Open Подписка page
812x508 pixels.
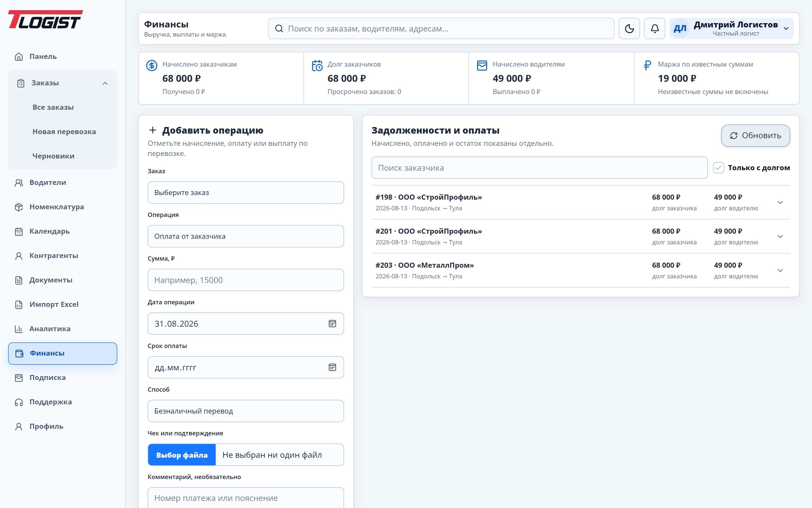(x=62, y=378)
